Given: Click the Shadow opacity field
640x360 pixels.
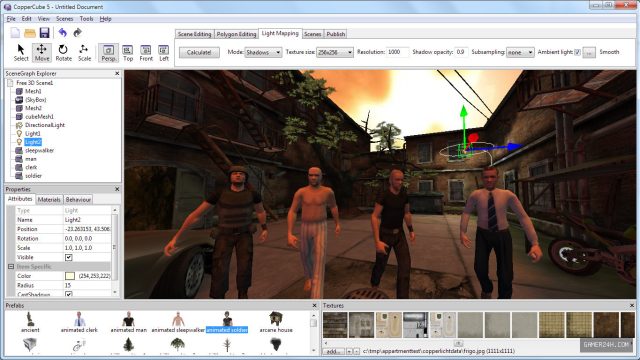Looking at the screenshot, I should (x=461, y=52).
